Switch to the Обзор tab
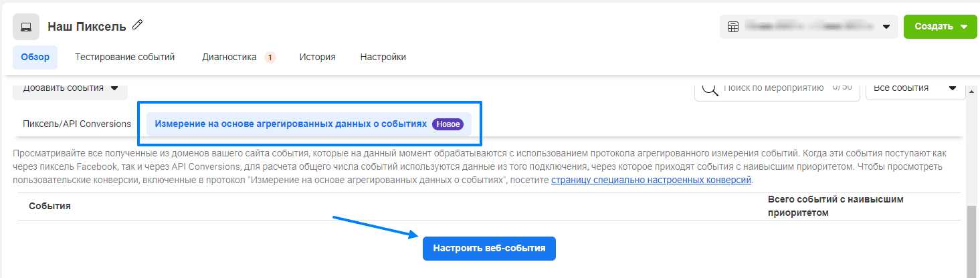 tap(35, 57)
